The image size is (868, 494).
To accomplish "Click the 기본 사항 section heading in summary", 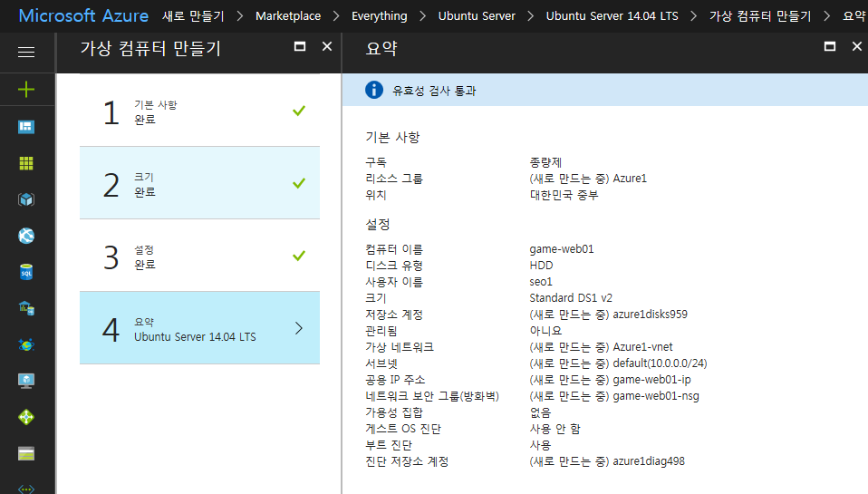I will [392, 137].
